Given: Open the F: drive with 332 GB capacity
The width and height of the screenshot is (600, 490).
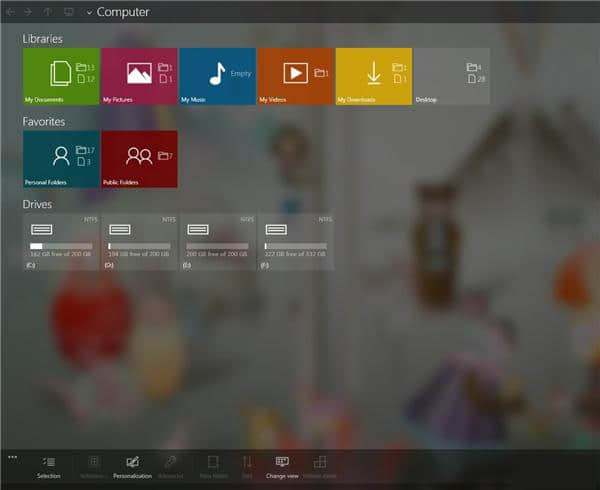Looking at the screenshot, I should [295, 242].
